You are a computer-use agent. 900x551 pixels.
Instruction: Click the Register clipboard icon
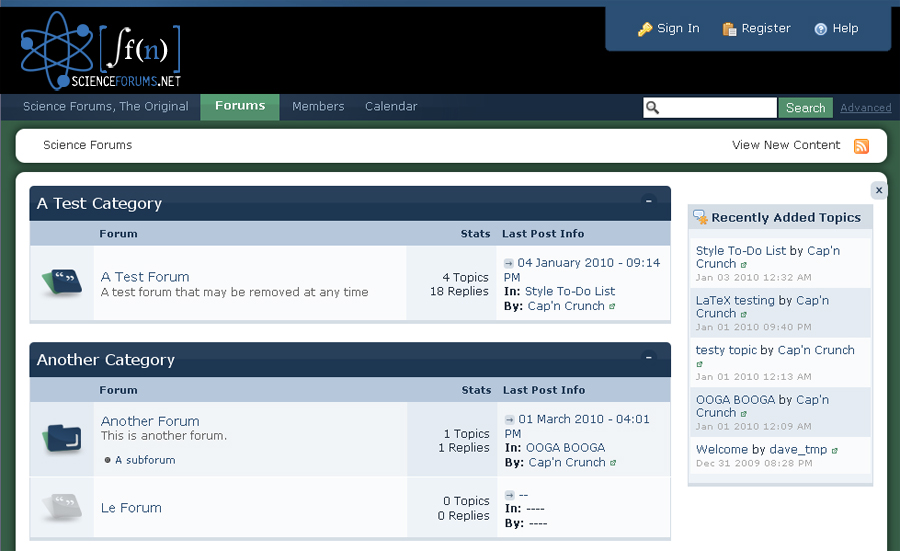pos(729,29)
